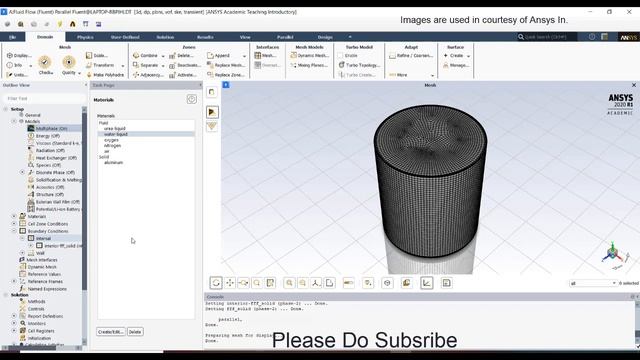640x360 pixels.
Task: Expand the Cell Zone Conditions node
Action: pyautogui.click(x=14, y=224)
